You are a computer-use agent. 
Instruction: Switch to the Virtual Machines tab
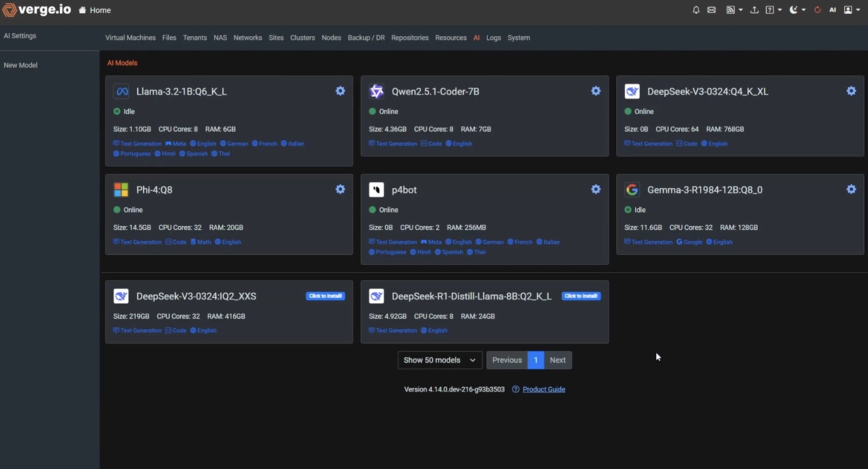pyautogui.click(x=130, y=37)
